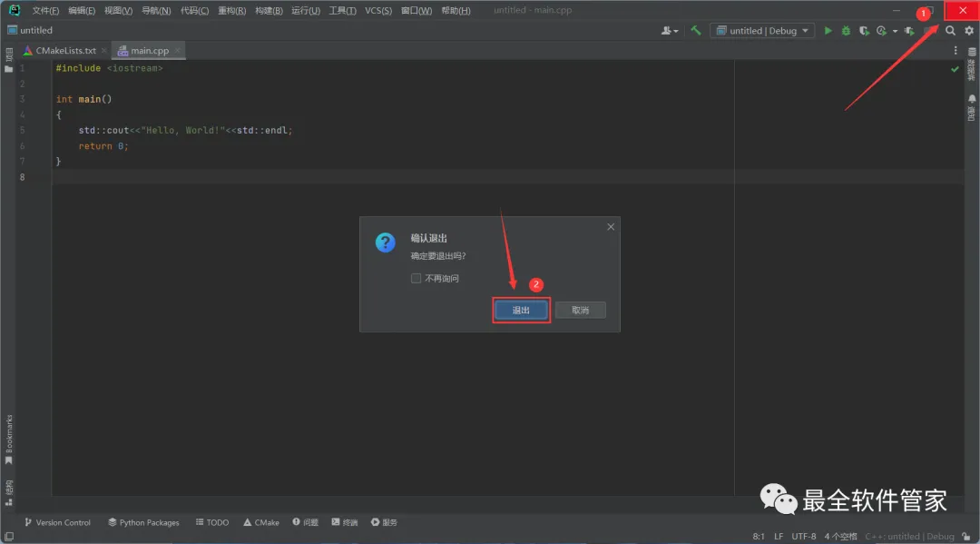Image resolution: width=980 pixels, height=544 pixels.
Task: Open the Version Control tool window
Action: (x=57, y=522)
